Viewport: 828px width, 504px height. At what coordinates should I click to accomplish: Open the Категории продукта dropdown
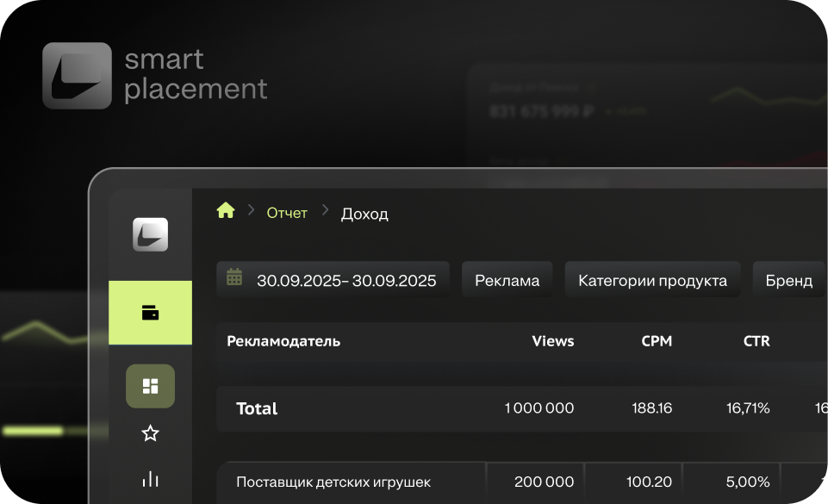(652, 278)
